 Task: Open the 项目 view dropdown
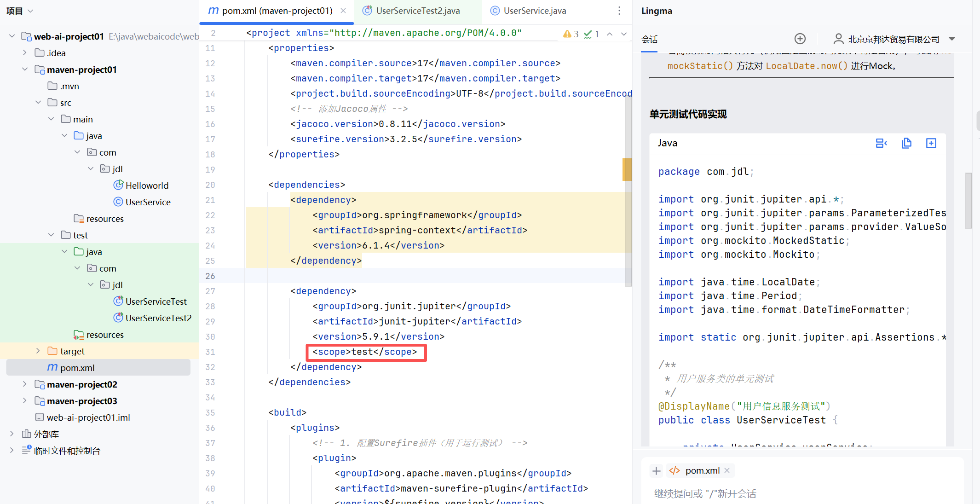30,11
